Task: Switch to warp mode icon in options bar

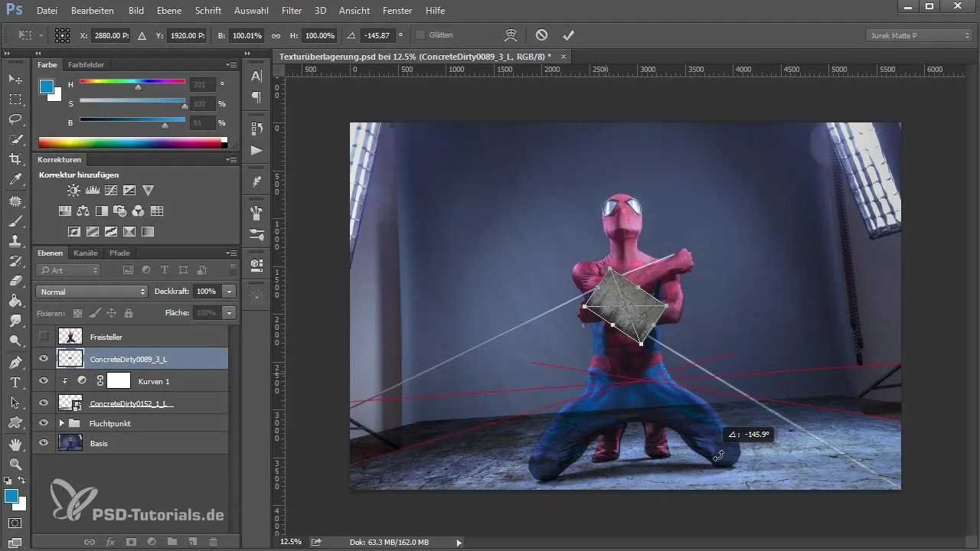Action: [x=511, y=35]
